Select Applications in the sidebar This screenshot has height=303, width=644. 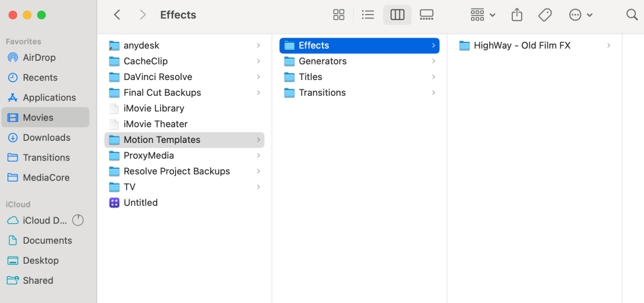pos(49,97)
